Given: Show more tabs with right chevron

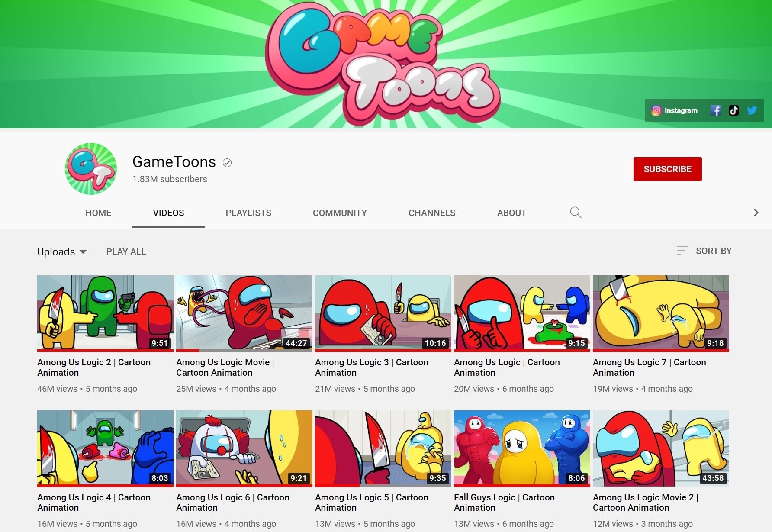Looking at the screenshot, I should click(x=756, y=213).
